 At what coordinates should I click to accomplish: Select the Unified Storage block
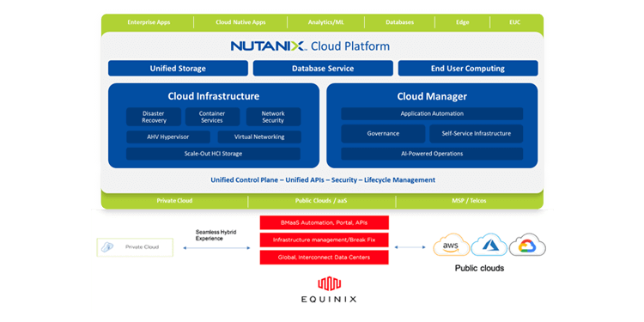tap(178, 68)
